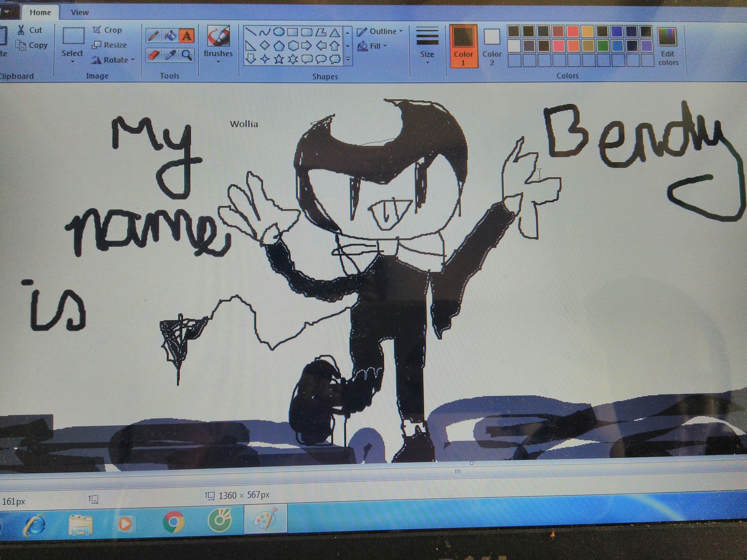Choose the Curve shape
The height and width of the screenshot is (560, 747).
click(265, 32)
